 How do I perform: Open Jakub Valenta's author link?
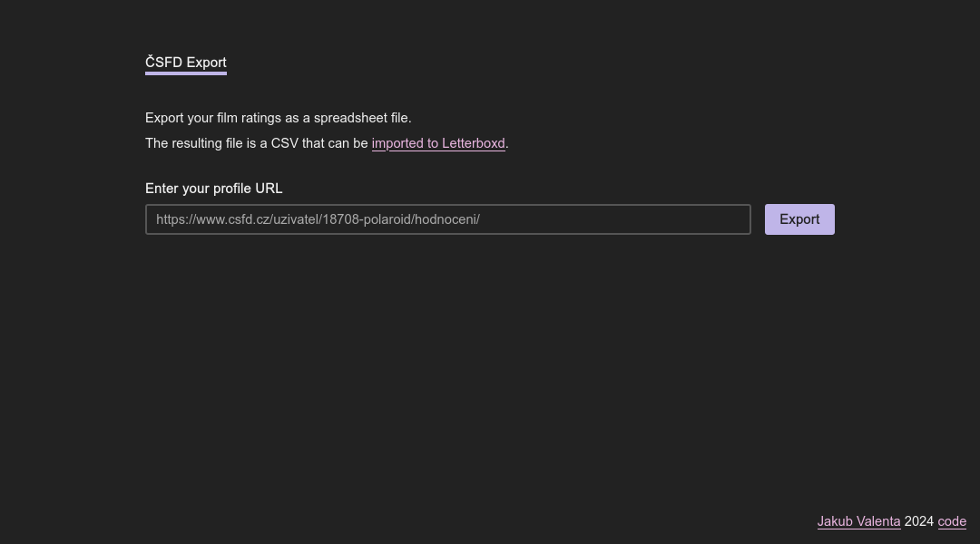[858, 521]
